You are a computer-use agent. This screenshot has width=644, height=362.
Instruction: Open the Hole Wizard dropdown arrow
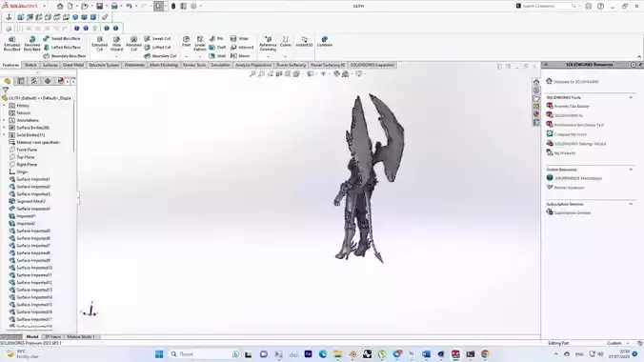click(x=116, y=56)
